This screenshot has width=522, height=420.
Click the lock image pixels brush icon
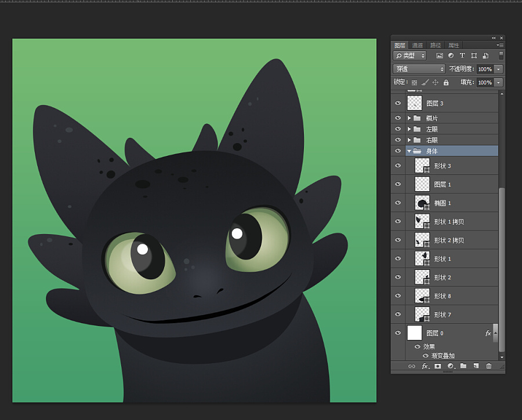(x=425, y=82)
